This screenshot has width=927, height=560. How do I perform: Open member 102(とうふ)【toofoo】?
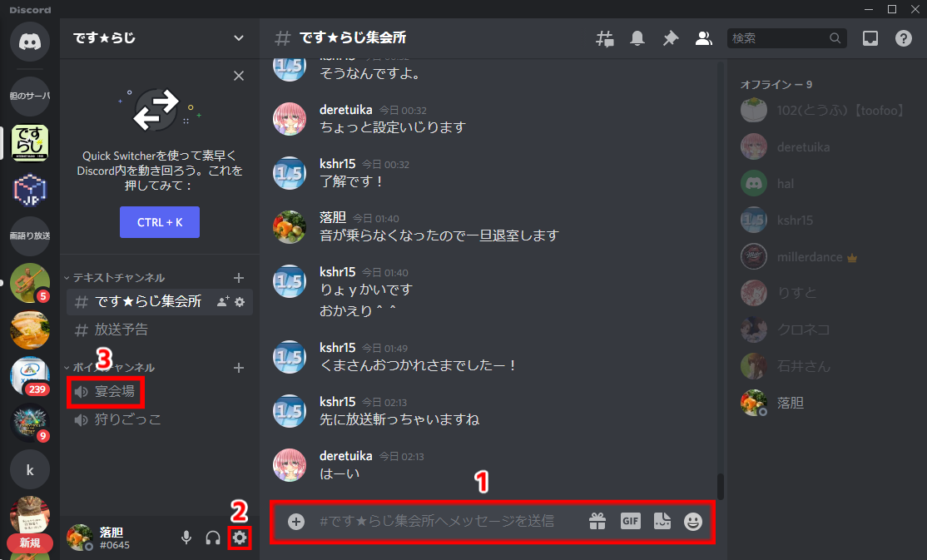coord(825,111)
